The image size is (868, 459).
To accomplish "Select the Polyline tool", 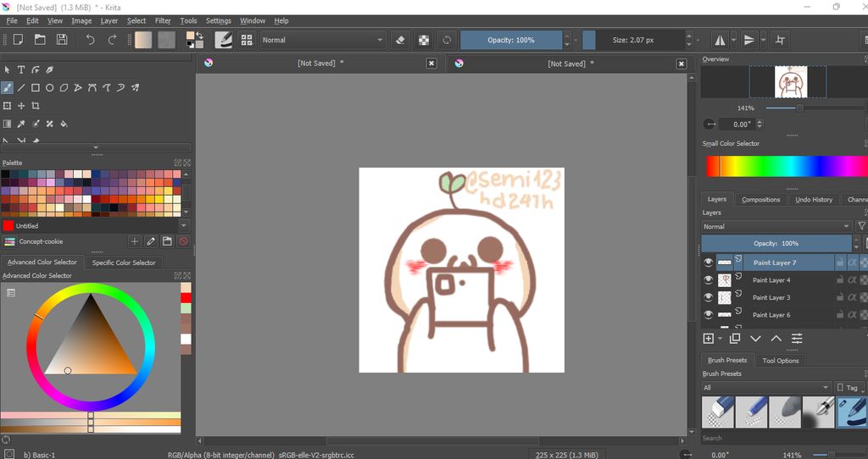I will 78,87.
